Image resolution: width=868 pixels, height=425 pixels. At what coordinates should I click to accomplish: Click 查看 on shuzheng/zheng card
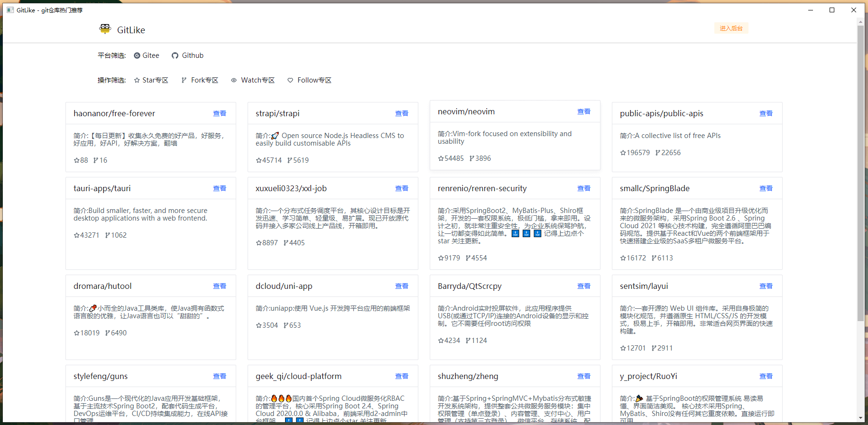pos(584,376)
